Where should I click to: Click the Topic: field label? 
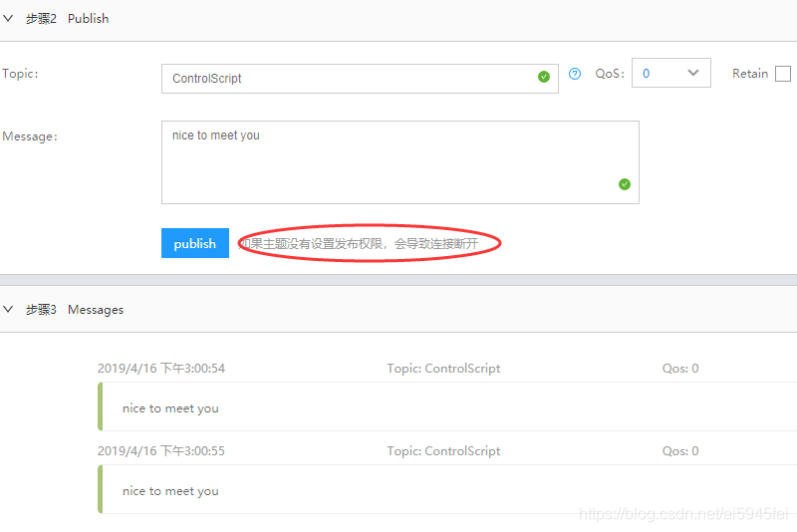[x=20, y=74]
